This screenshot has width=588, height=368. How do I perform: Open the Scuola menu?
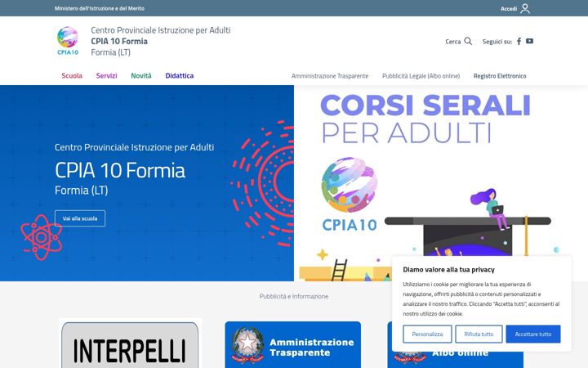coord(72,76)
